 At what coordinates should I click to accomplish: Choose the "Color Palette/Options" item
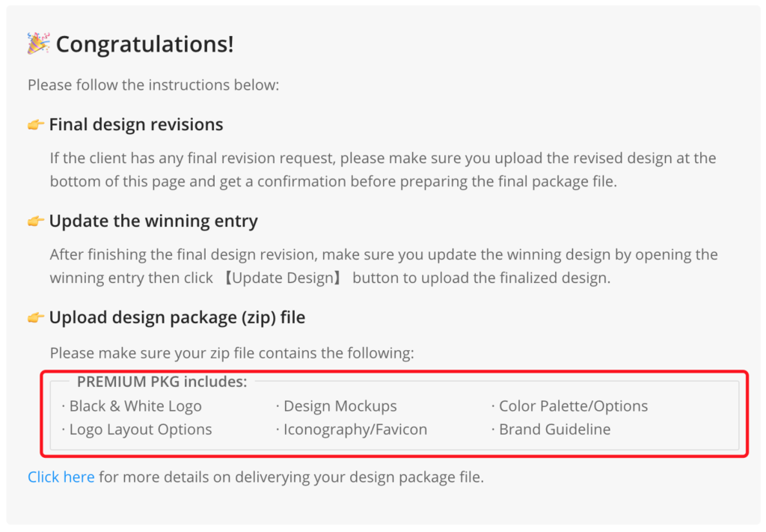tap(573, 406)
